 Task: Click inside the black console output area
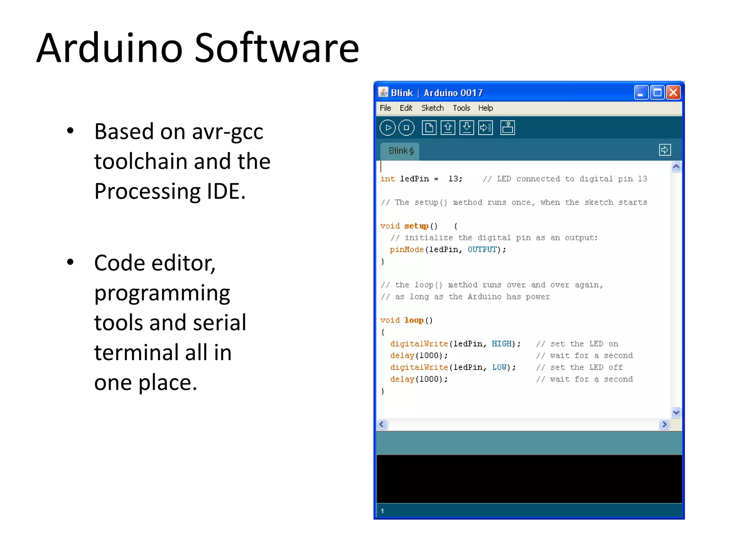coord(529,478)
